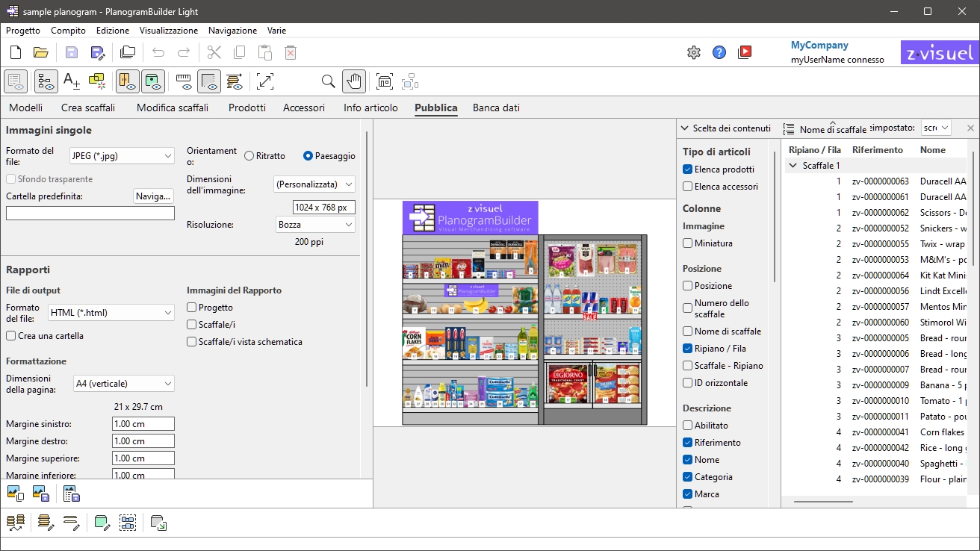Toggle the ruler visibility icon
The height and width of the screenshot is (551, 980).
pos(184,81)
